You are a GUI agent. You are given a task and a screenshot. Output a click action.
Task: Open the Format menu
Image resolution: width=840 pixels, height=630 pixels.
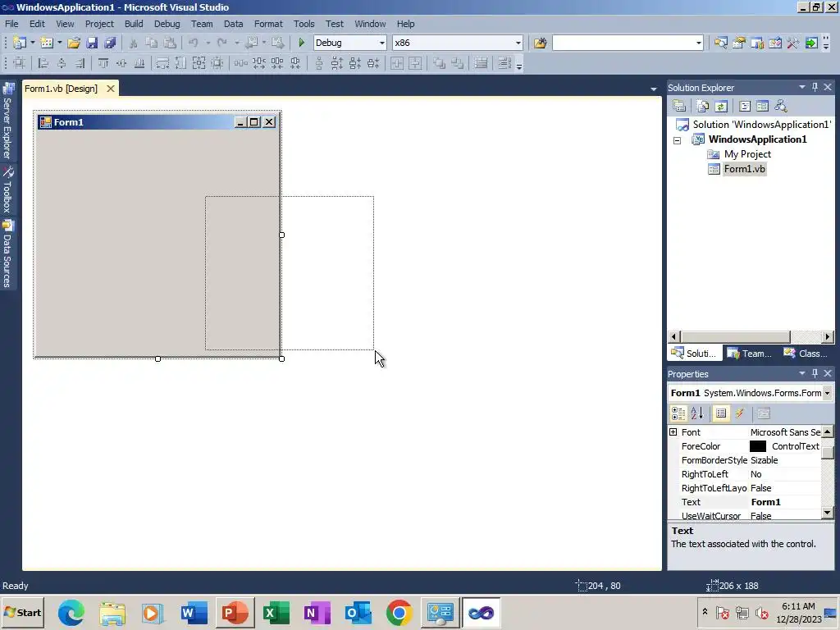[x=268, y=24]
